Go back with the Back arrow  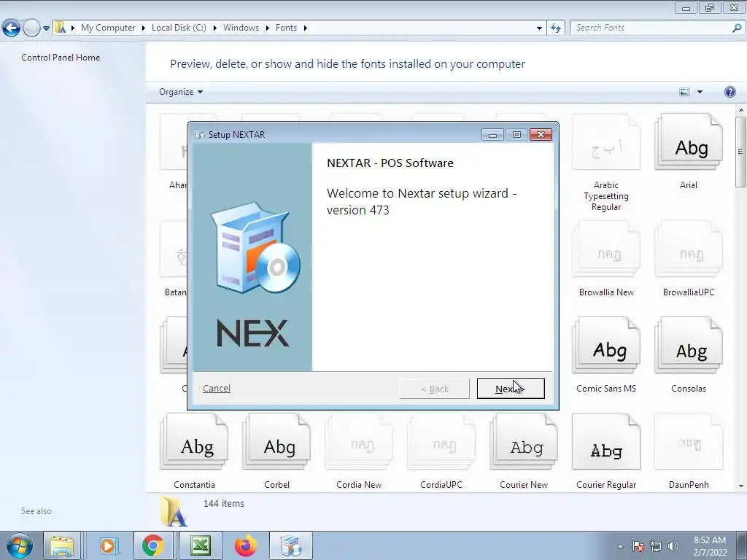11,28
